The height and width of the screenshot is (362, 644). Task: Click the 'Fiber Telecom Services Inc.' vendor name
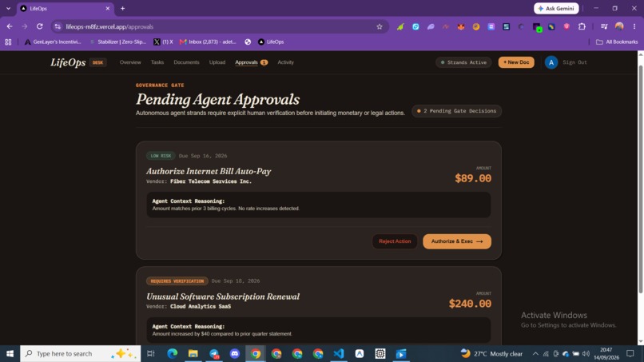tap(211, 181)
